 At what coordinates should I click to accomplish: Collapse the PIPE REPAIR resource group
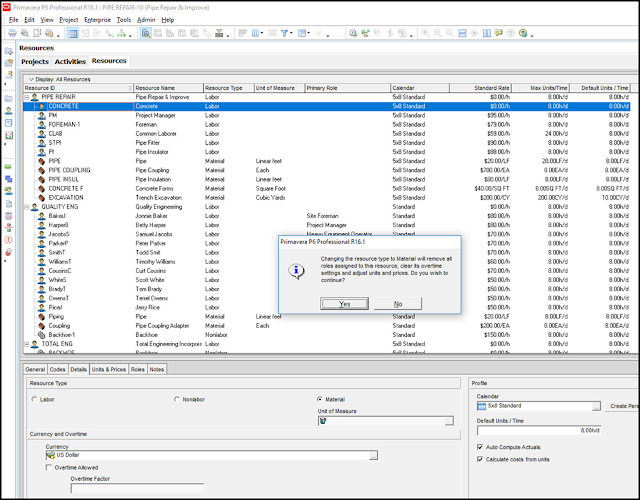click(27, 97)
